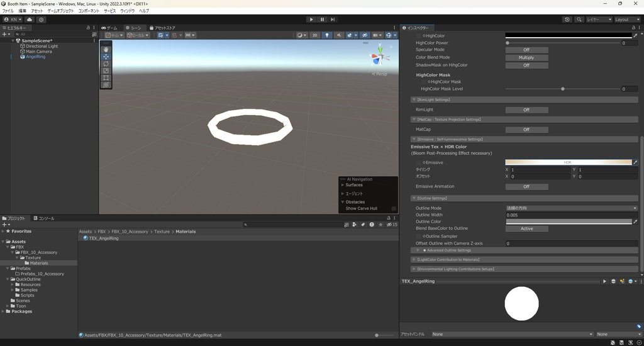Open the debugger bug icon in status bar

[x=613, y=343]
